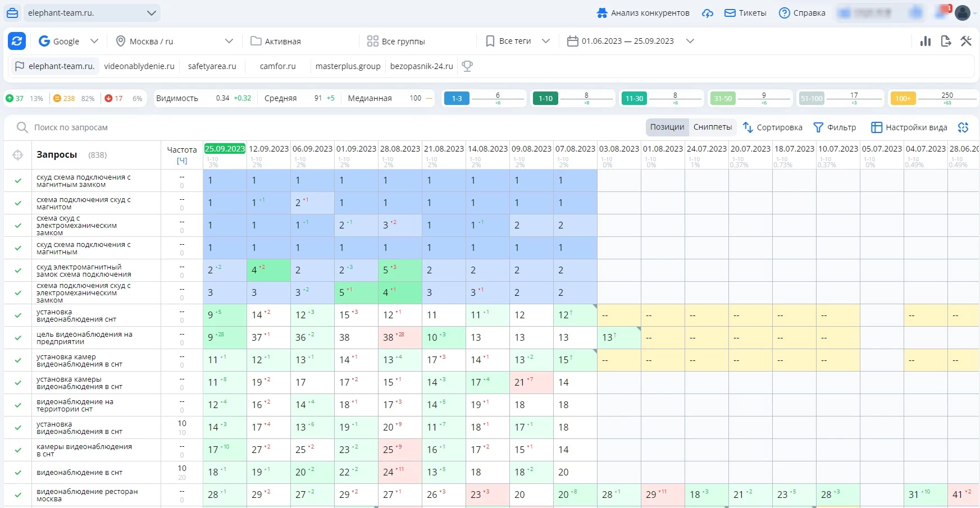Viewport: 980px width, 508px height.
Task: Click the trophy competitors icon
Action: [x=467, y=66]
